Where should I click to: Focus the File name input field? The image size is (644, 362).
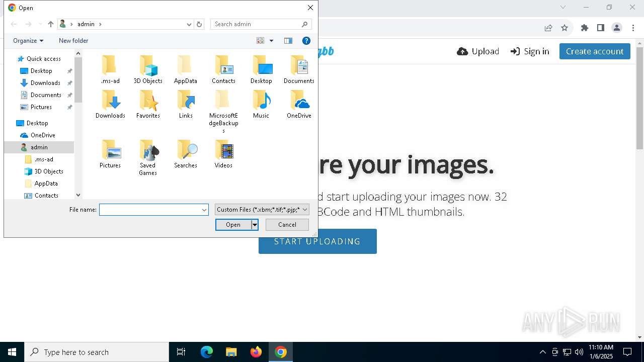[150, 210]
